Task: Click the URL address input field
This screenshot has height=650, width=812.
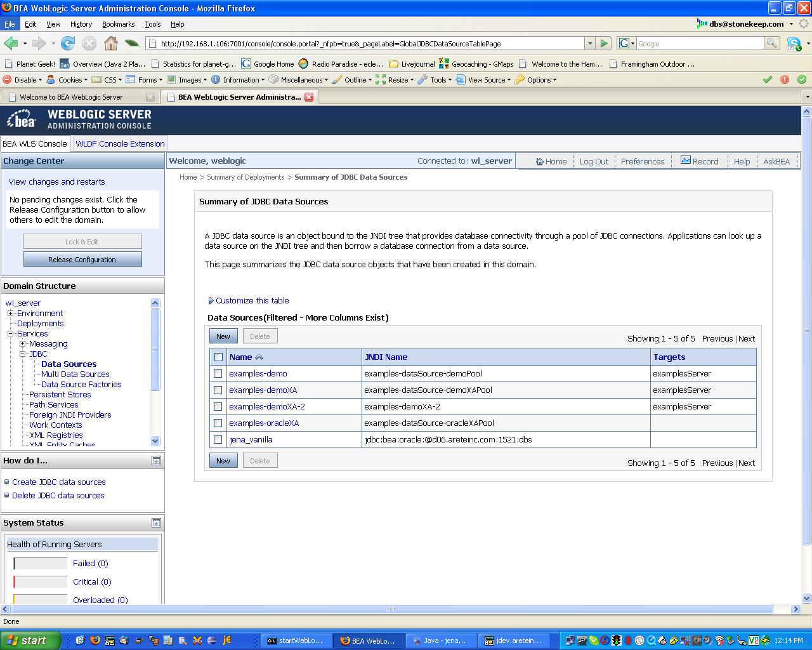Action: [x=371, y=44]
